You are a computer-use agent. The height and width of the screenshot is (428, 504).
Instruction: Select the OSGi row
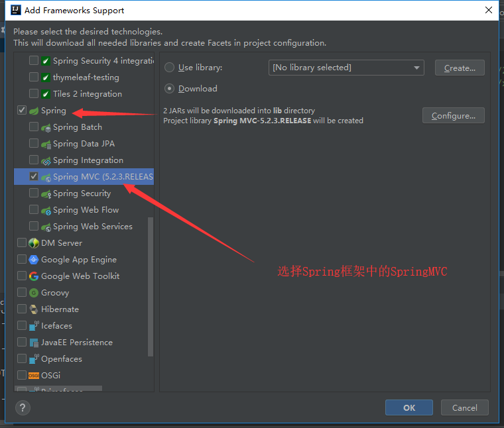[84, 376]
